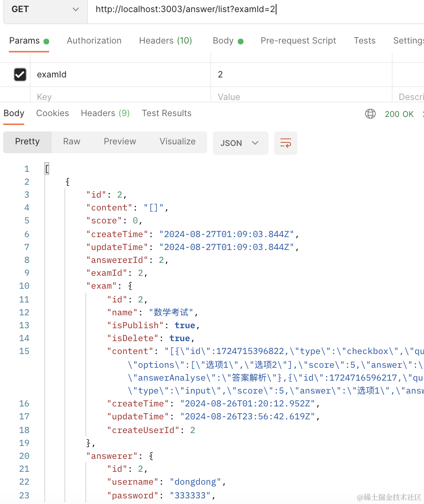Go to the Tests tab

pyautogui.click(x=364, y=41)
